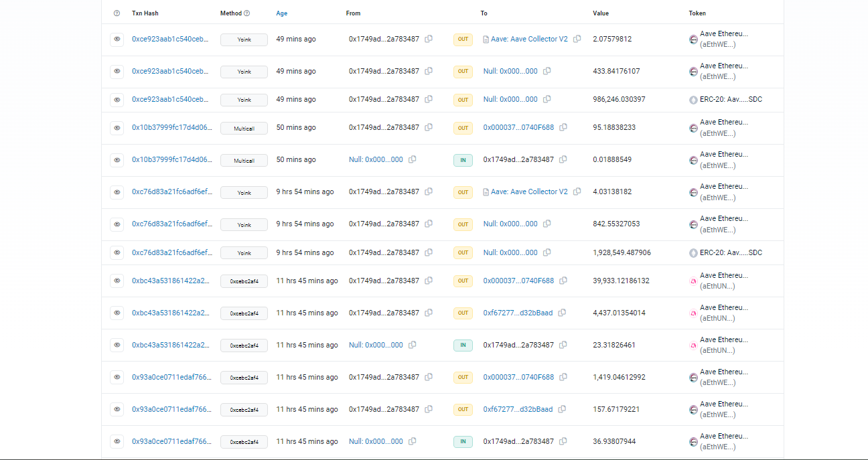The height and width of the screenshot is (460, 868).
Task: Copy Aave Collector V2 address in 2.07579812 row
Action: click(x=577, y=39)
